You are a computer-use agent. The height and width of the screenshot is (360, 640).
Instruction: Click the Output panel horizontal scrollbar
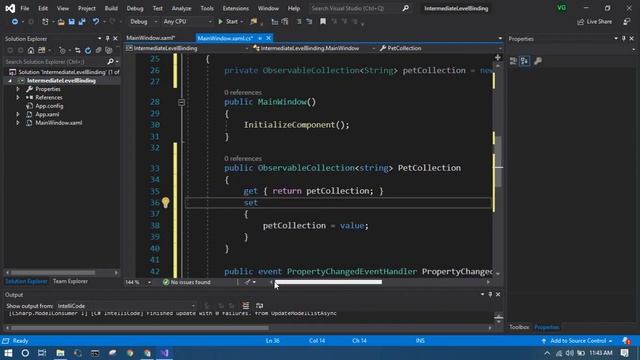pos(140,327)
